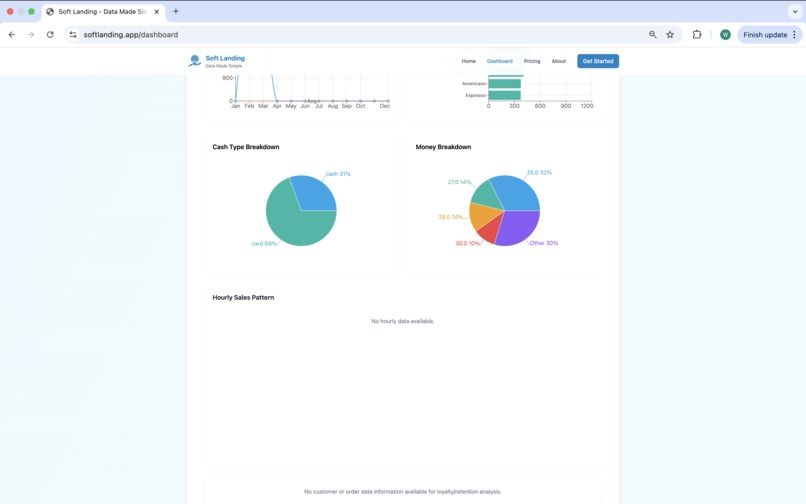Click the '30.0 10%' label
This screenshot has height=504, width=806.
pyautogui.click(x=468, y=243)
